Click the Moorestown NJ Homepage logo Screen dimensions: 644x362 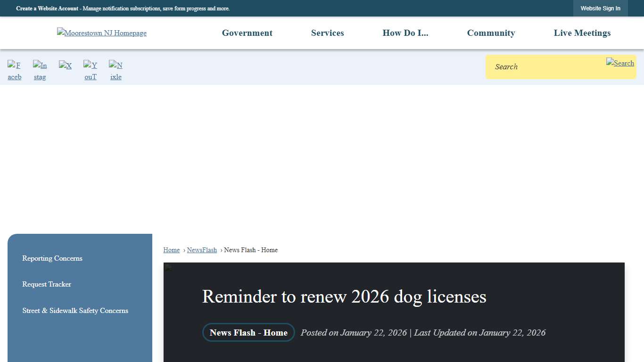[x=101, y=33]
